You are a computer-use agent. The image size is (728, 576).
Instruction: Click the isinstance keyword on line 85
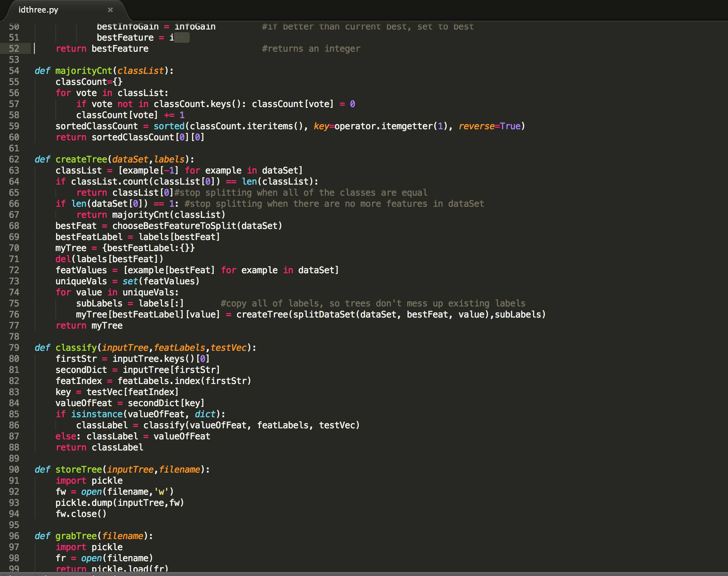96,414
